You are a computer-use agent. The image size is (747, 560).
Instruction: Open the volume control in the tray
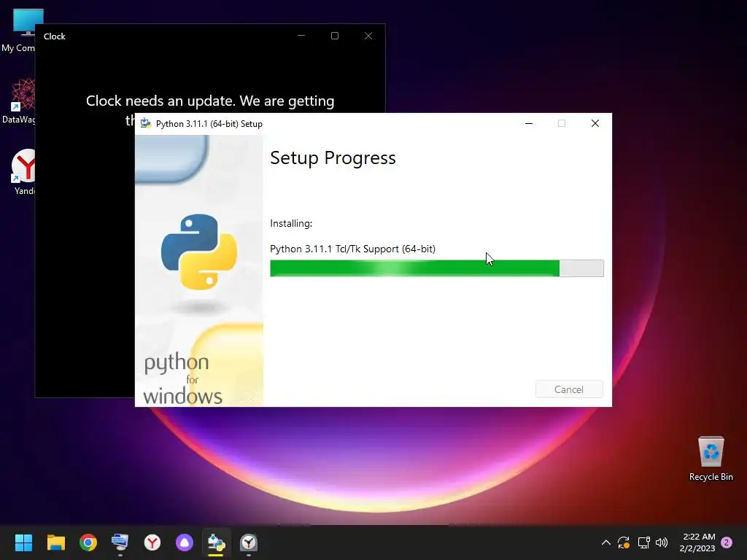(x=662, y=542)
